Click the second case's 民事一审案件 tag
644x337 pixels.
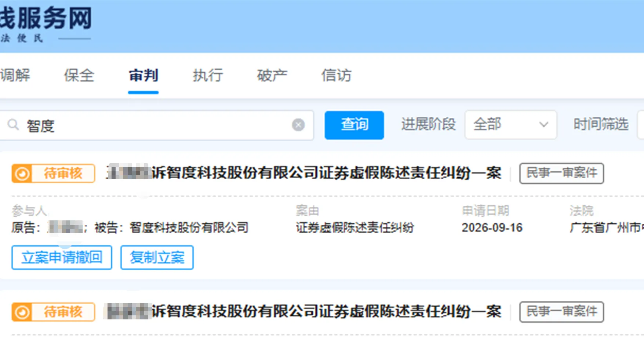click(561, 312)
